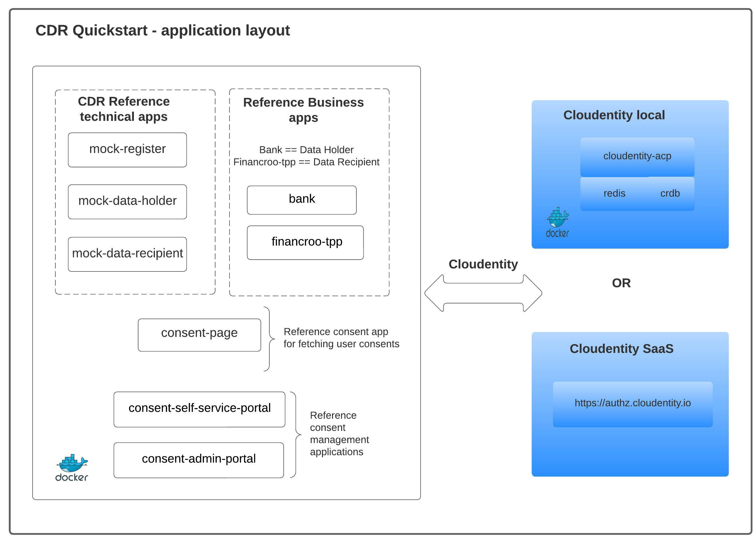Click the curly brace beside consent portals

[x=296, y=435]
